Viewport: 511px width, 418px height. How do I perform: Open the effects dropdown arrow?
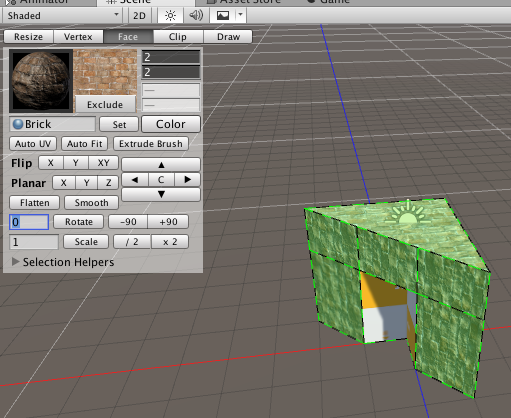click(x=241, y=15)
